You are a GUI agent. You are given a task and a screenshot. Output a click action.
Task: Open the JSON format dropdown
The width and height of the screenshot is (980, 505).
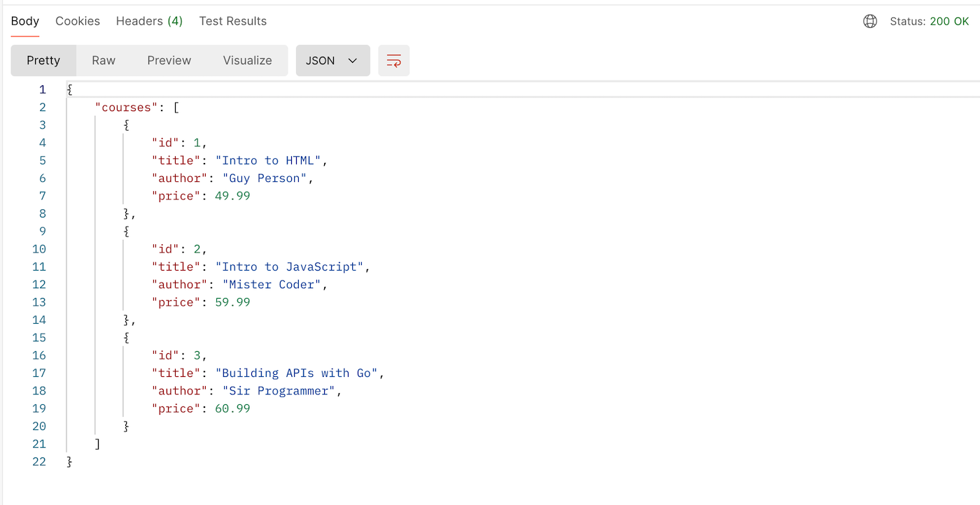[332, 60]
